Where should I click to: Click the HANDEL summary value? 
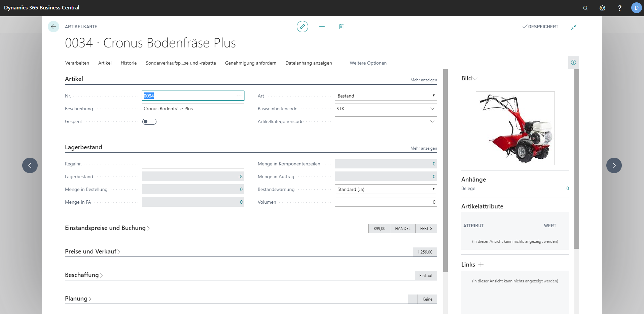tap(403, 229)
